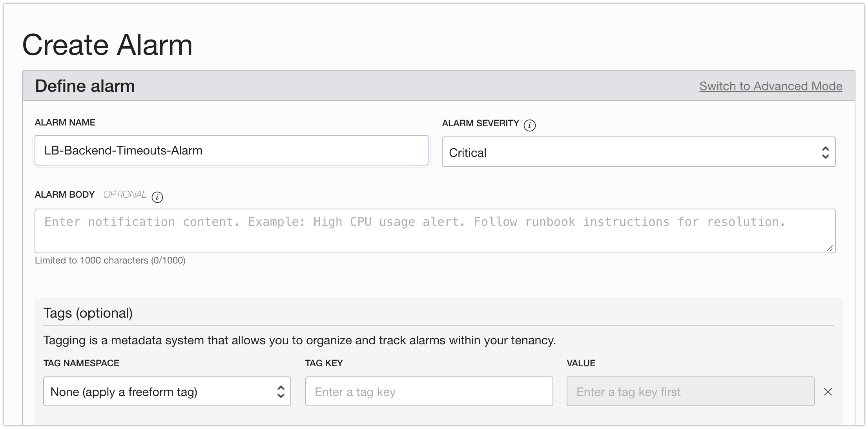The height and width of the screenshot is (429, 868).
Task: Select the LB-Backend-Timeouts-Alarm name field
Action: coord(231,150)
